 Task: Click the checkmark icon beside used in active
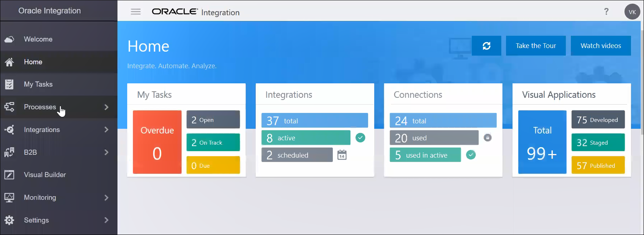471,155
